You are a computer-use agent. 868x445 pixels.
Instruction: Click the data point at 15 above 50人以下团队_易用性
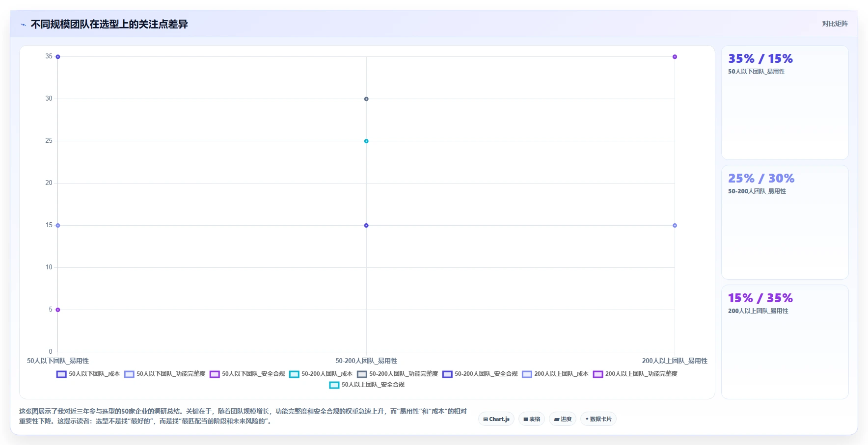click(58, 226)
